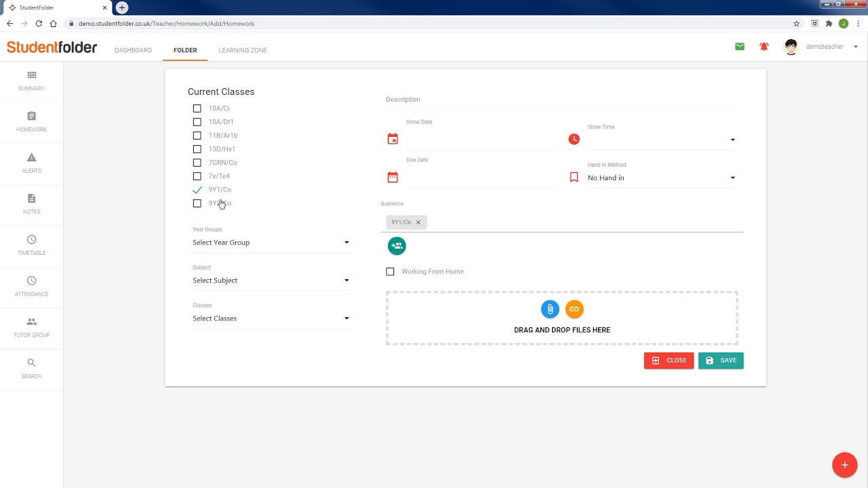Viewport: 868px width, 488px height.
Task: Open a new browser tab
Action: [122, 7]
